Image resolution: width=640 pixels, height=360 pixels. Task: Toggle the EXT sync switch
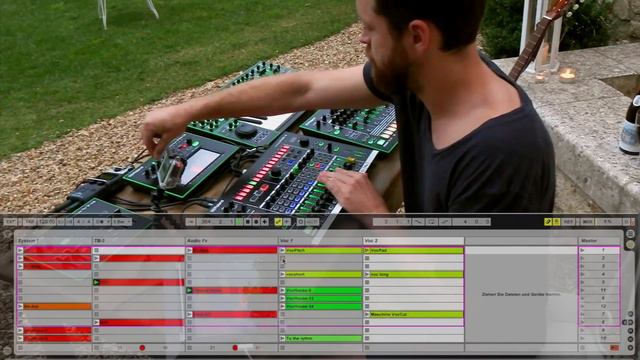coord(10,222)
